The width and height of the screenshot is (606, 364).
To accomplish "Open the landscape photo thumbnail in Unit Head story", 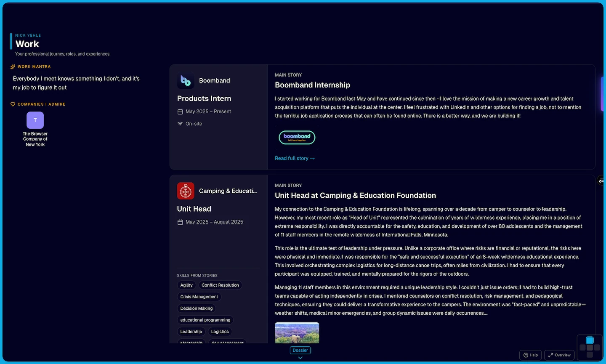I will pyautogui.click(x=297, y=333).
